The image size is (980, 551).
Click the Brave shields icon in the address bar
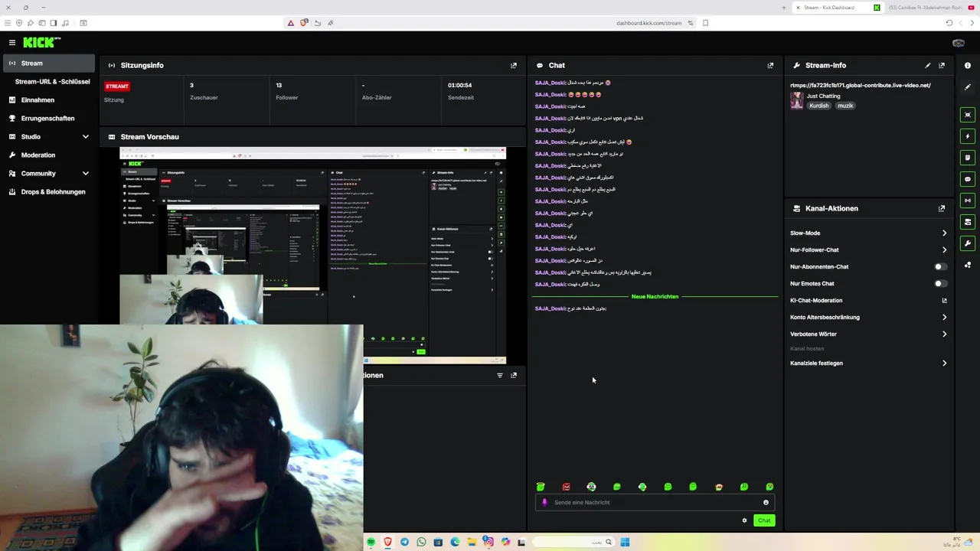point(304,23)
